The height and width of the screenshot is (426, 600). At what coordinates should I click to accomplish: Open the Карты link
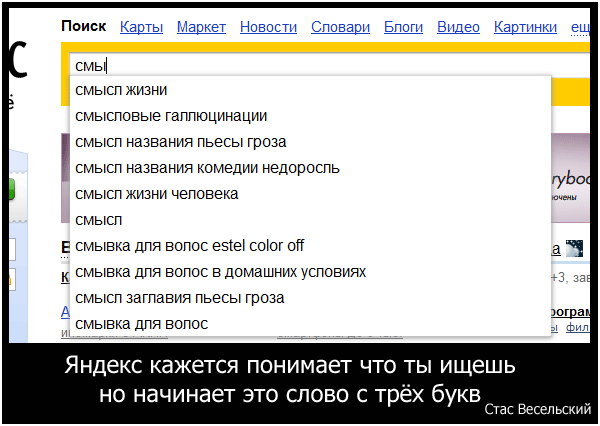(x=141, y=27)
